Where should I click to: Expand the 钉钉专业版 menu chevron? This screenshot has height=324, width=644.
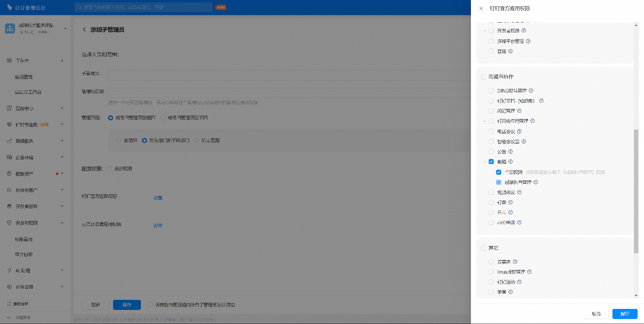point(62,124)
